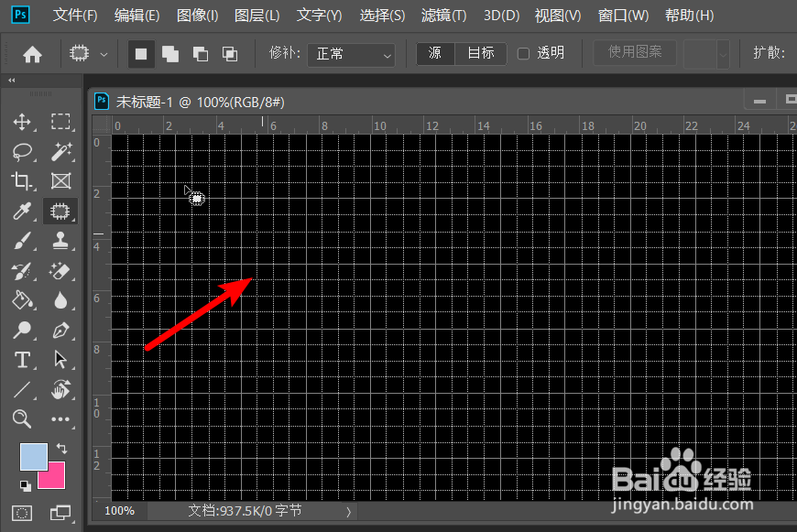The width and height of the screenshot is (797, 532).
Task: Select the Paint Bucket tool
Action: pos(22,300)
